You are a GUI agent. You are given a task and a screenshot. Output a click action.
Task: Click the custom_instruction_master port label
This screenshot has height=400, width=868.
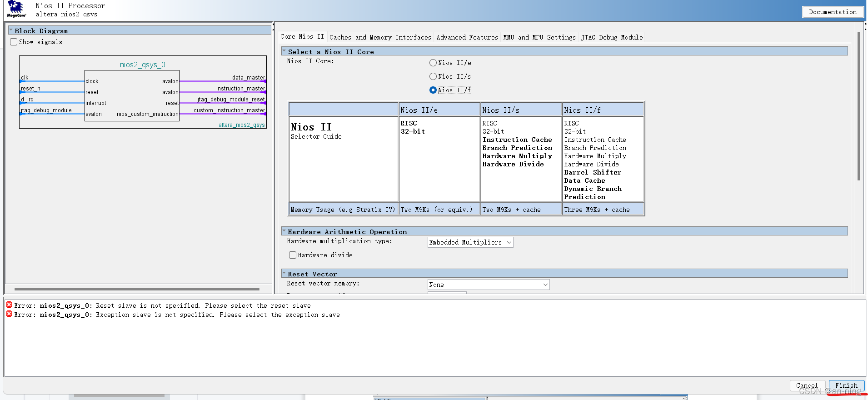click(x=229, y=110)
